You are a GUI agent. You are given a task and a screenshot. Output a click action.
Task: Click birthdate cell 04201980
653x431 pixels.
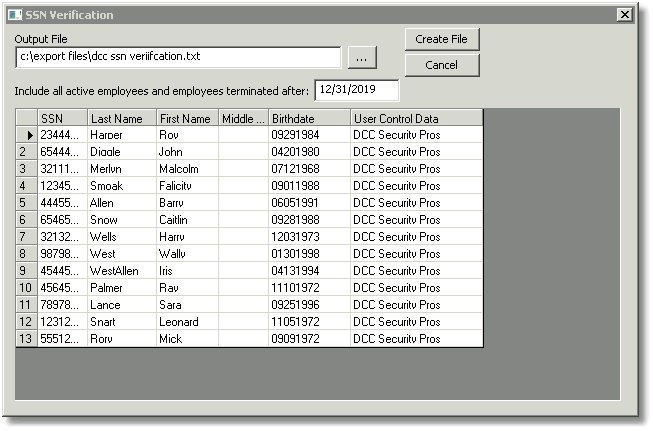(309, 152)
